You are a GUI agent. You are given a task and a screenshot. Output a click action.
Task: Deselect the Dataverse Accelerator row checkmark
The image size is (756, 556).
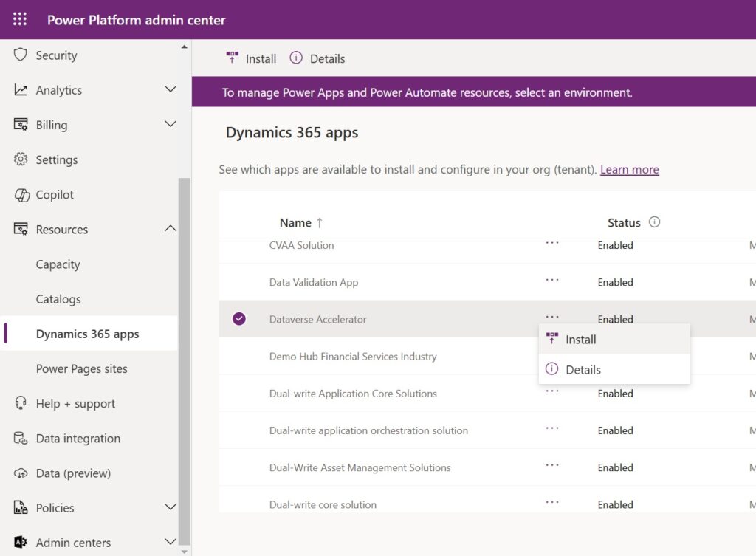239,319
